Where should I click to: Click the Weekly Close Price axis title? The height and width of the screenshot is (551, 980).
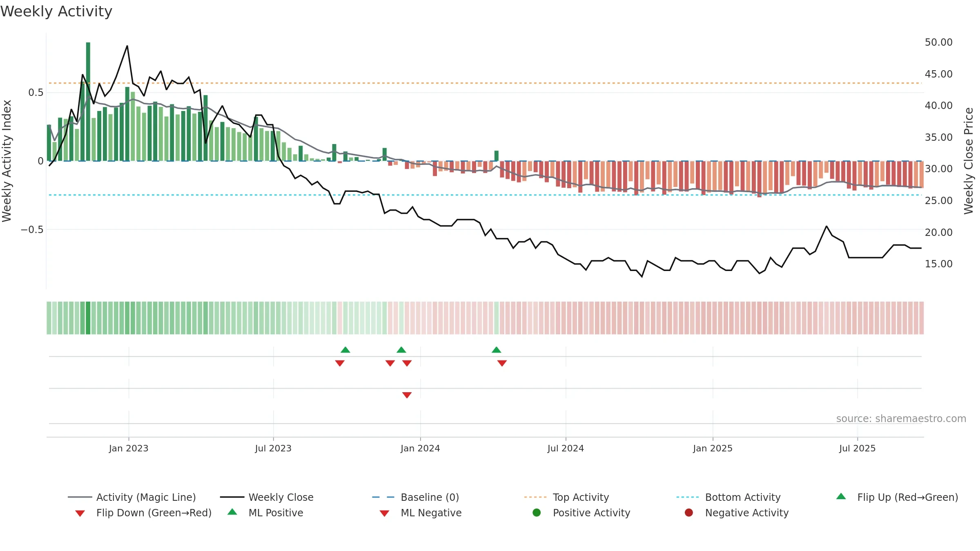point(969,161)
